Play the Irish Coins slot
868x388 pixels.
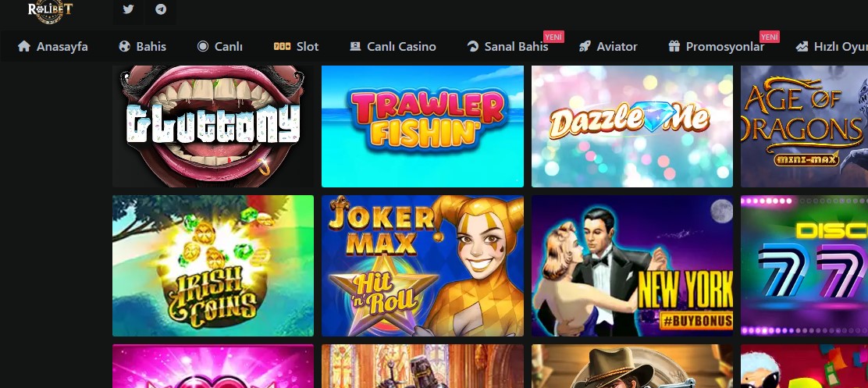pos(213,265)
